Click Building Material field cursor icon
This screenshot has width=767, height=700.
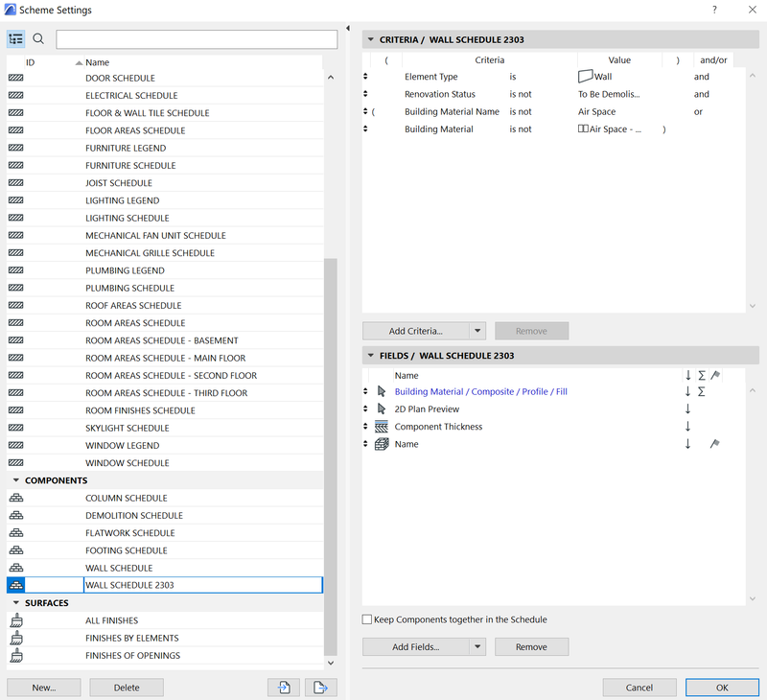tap(382, 391)
